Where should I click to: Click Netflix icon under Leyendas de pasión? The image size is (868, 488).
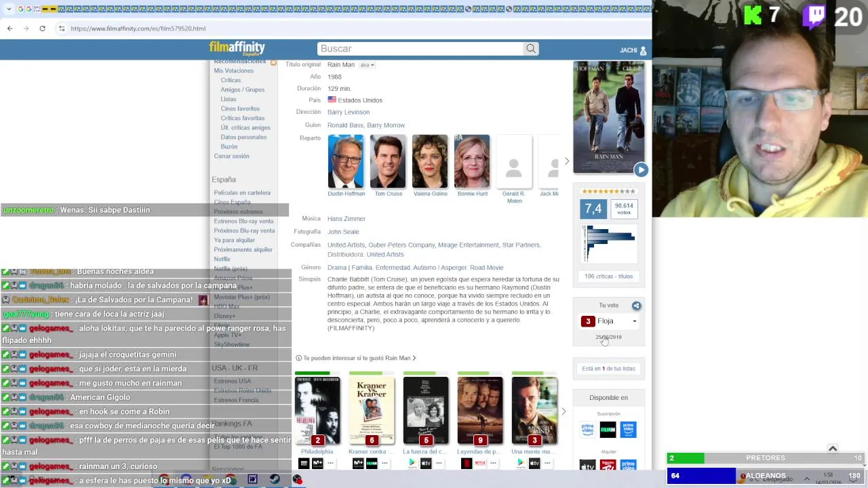coord(467,463)
